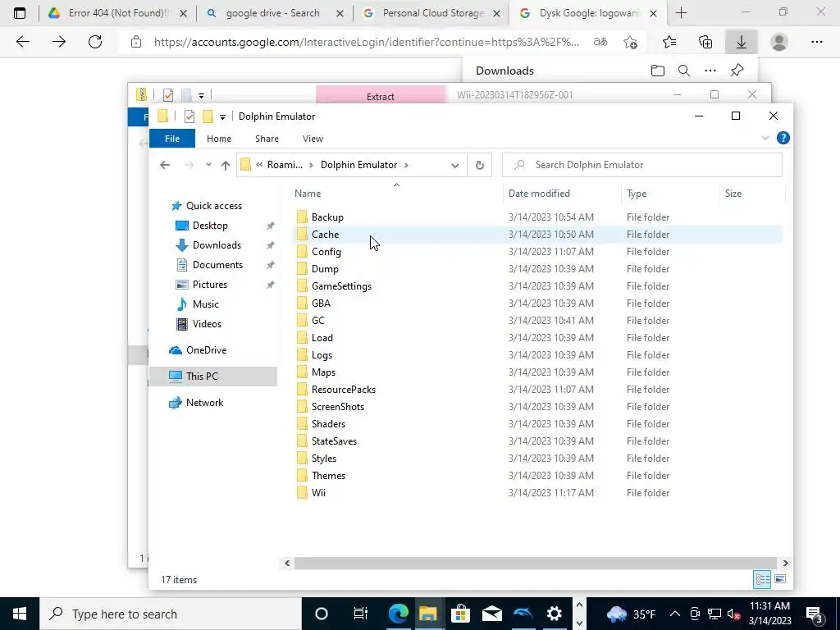
Task: Open Edge settings and more menu
Action: pos(816,42)
